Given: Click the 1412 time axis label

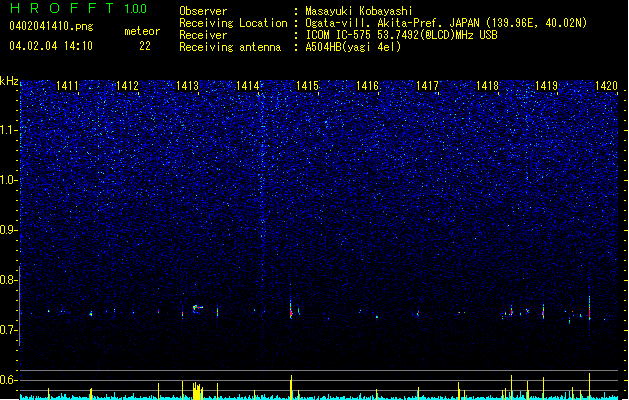Looking at the screenshot, I should coord(127,86).
